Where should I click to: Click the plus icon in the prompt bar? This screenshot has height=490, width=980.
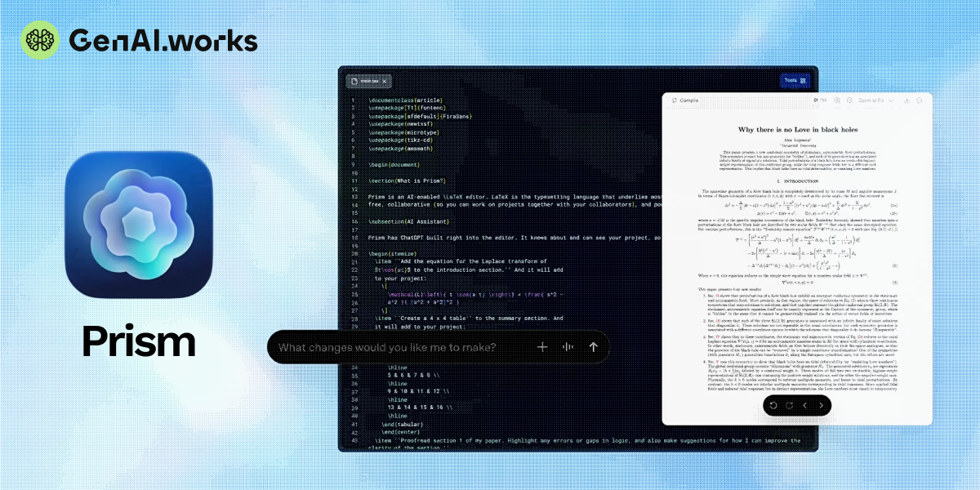pos(542,347)
